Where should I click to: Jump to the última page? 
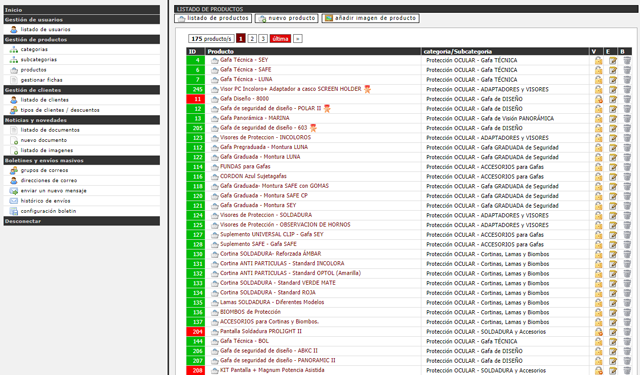coord(280,39)
